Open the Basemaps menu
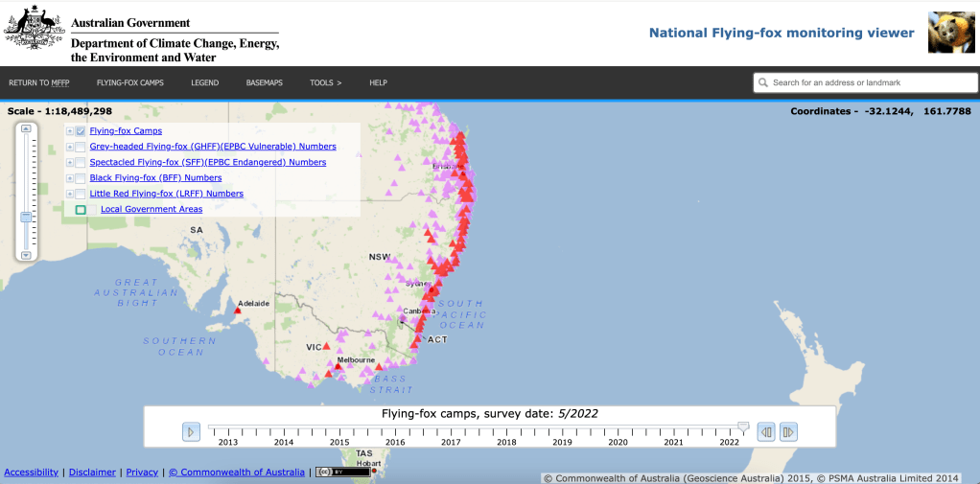Screen dimensions: 980x484 pos(264,83)
